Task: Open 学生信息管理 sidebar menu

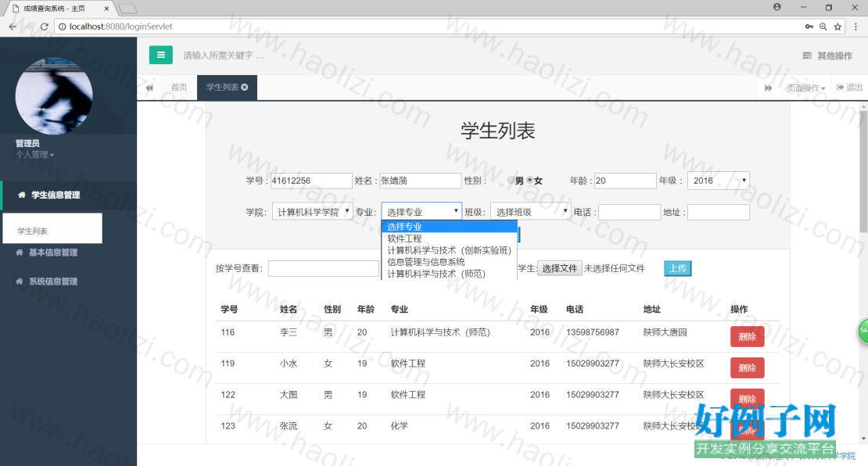Action: pyautogui.click(x=68, y=195)
